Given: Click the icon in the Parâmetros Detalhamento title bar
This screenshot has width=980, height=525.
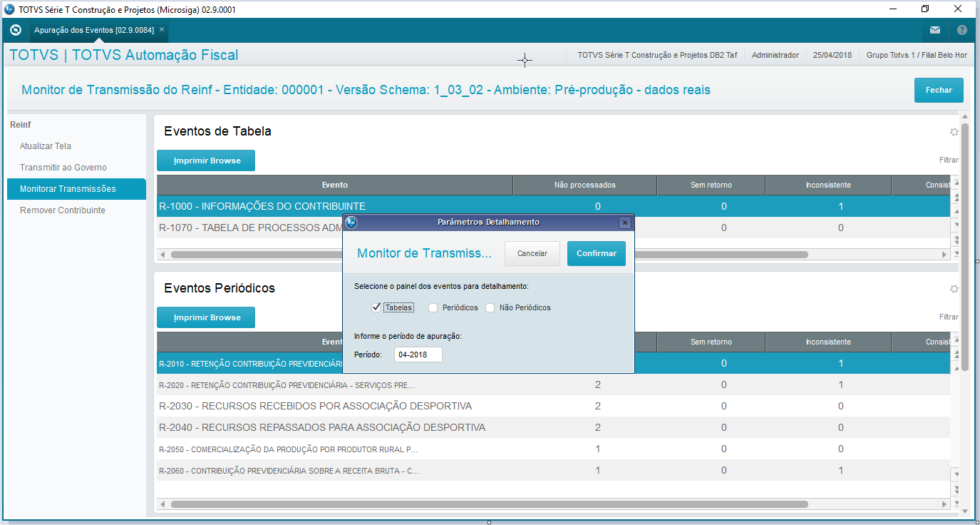Looking at the screenshot, I should 351,222.
